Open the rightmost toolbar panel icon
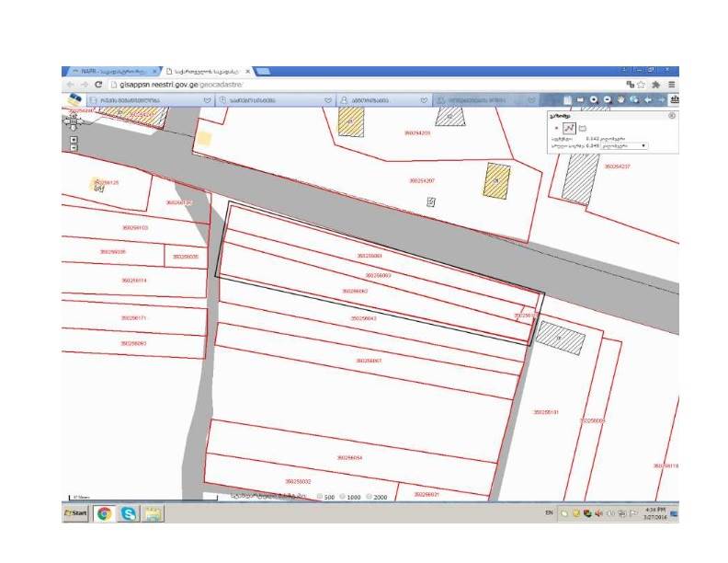Viewport: 728px width, 563px height. pos(674,99)
